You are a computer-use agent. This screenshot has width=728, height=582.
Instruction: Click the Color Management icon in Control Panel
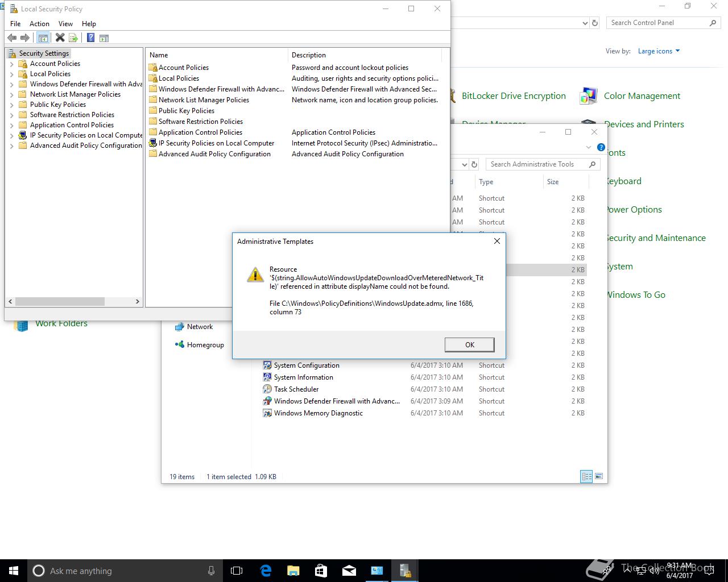[x=588, y=96]
